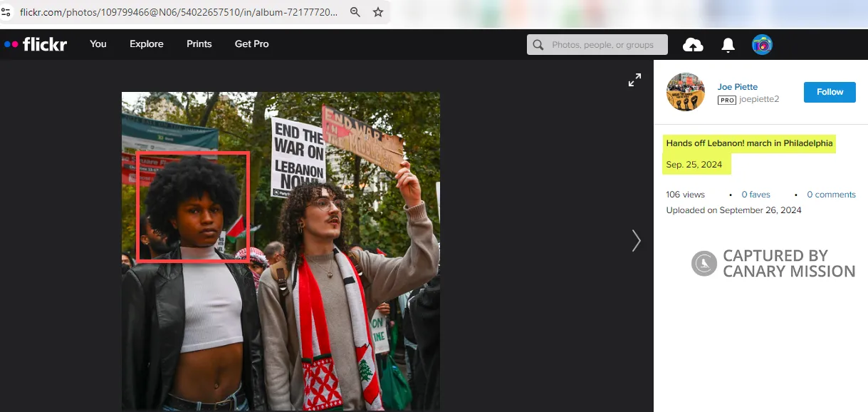
Task: Expand photo to fullscreen view
Action: [x=634, y=81]
